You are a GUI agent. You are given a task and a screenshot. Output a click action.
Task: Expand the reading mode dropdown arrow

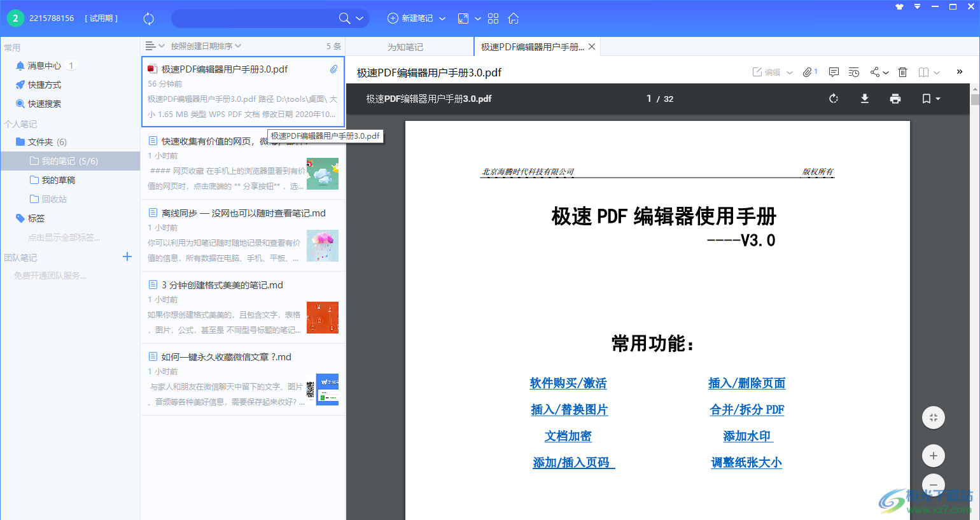click(937, 73)
